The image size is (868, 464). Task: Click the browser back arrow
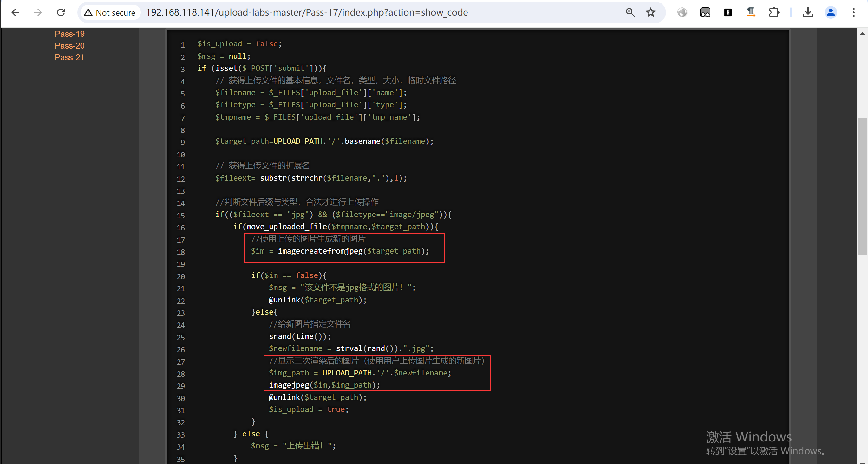(15, 12)
